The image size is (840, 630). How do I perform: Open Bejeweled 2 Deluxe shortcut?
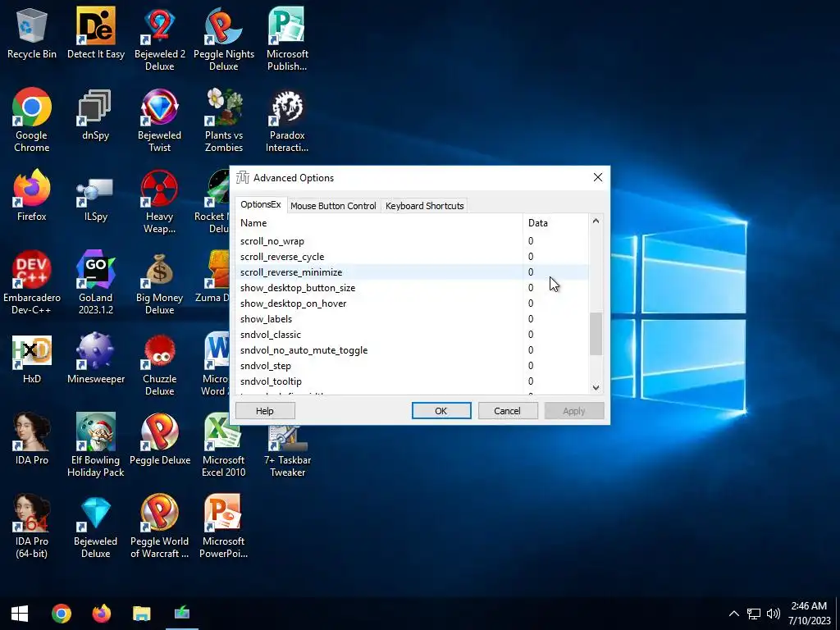coord(160,39)
